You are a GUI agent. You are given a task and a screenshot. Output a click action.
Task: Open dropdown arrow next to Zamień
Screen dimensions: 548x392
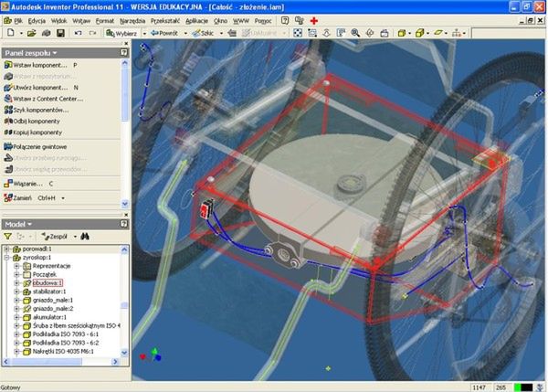pyautogui.click(x=63, y=198)
